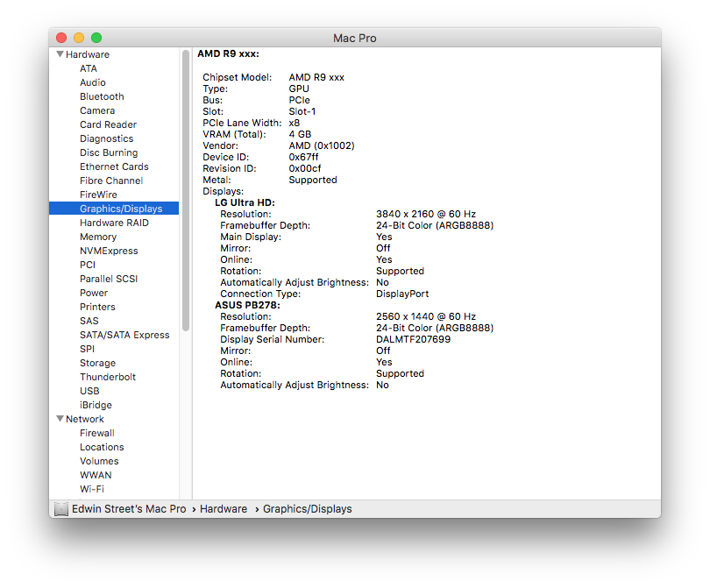Open USB device information

click(x=89, y=391)
